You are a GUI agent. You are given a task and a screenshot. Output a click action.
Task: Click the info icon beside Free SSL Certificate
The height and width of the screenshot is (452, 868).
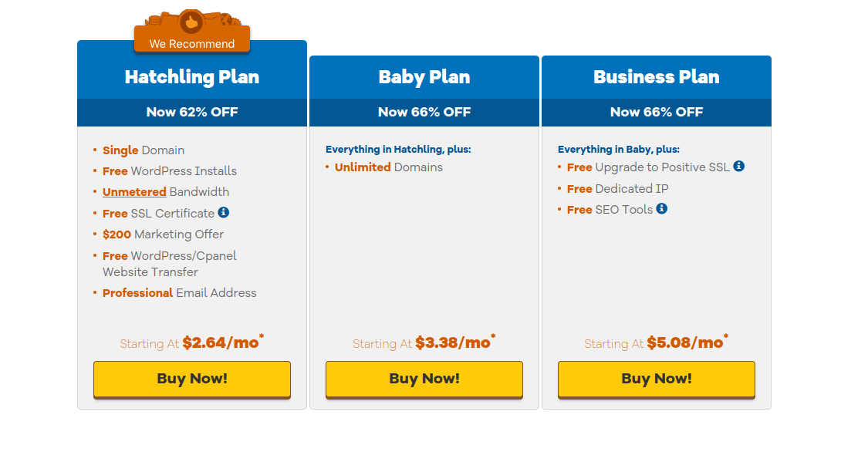[x=224, y=213]
